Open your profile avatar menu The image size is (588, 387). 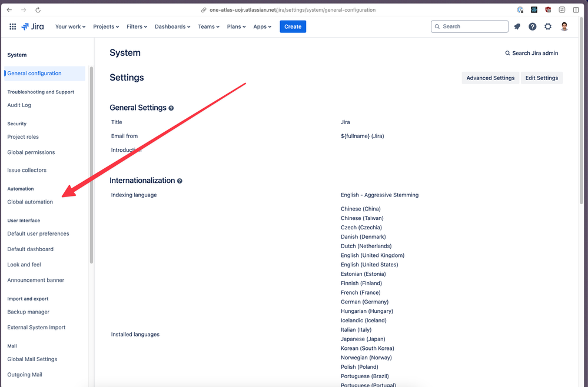click(x=564, y=26)
